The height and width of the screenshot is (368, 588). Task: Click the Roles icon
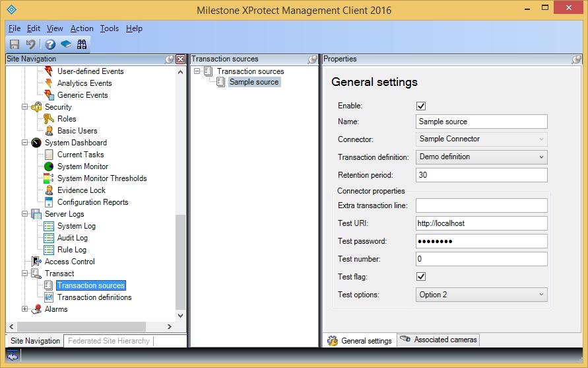coord(48,119)
